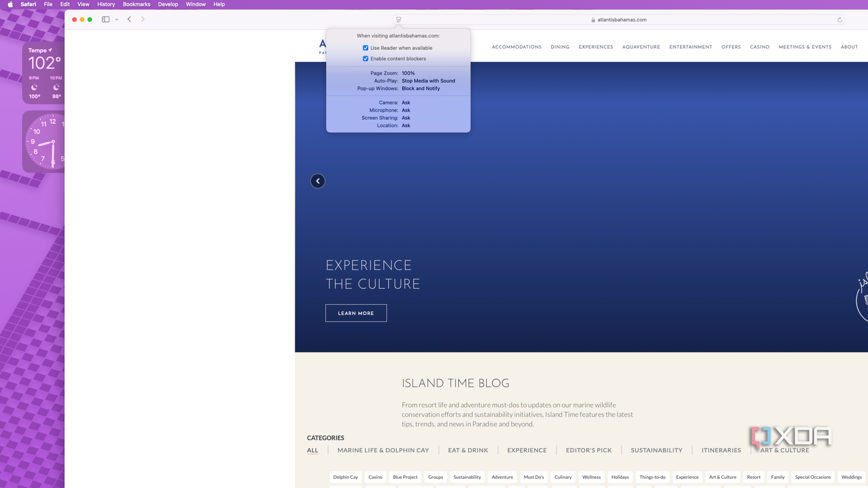
Task: Click the previous slide arrow on hero banner
Action: [318, 181]
